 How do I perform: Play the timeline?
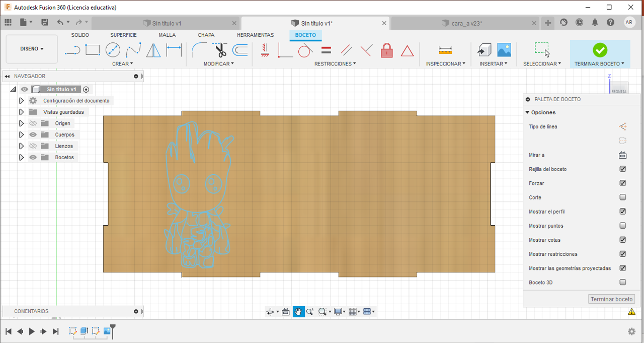pos(32,331)
